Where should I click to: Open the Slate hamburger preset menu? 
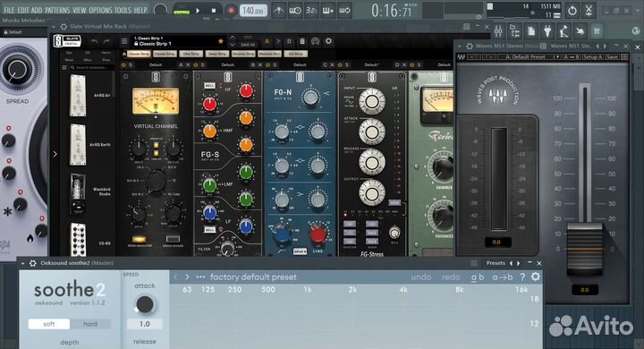pyautogui.click(x=124, y=41)
